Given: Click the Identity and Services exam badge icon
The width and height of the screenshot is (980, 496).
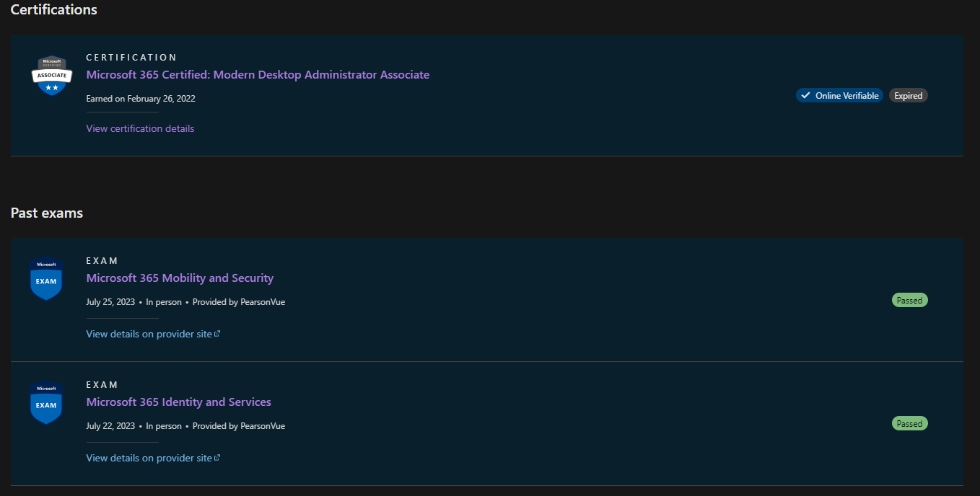Looking at the screenshot, I should tap(46, 402).
